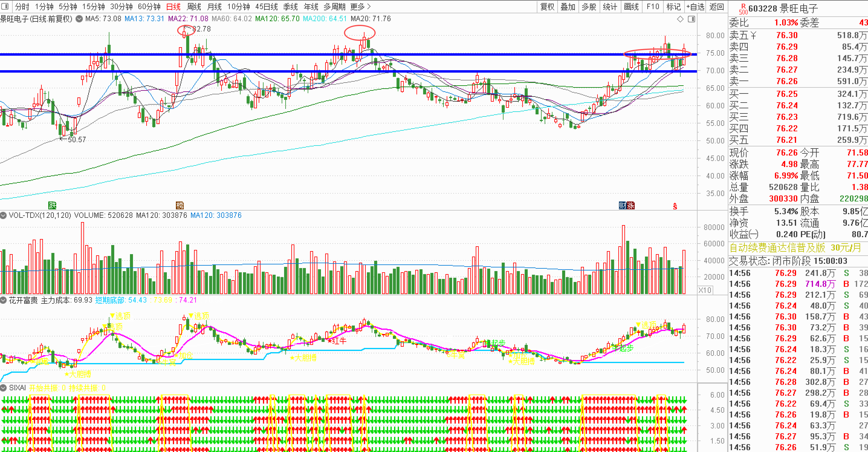Click the 返回 back button
868x452 pixels.
point(717,7)
